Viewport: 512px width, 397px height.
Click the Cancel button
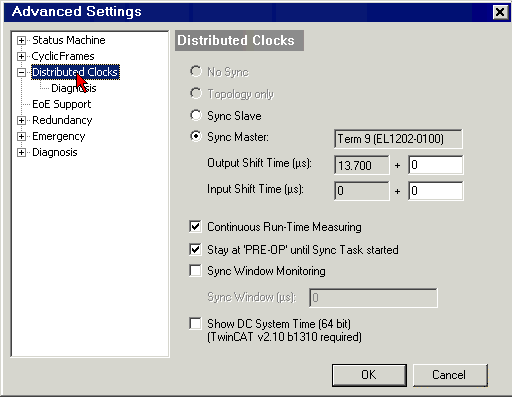tap(450, 375)
